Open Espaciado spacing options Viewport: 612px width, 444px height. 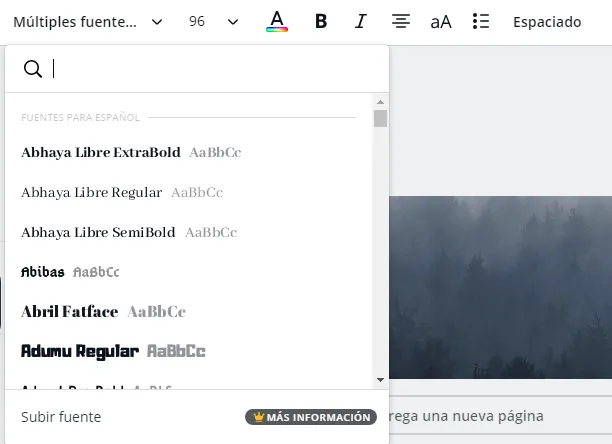pyautogui.click(x=547, y=22)
